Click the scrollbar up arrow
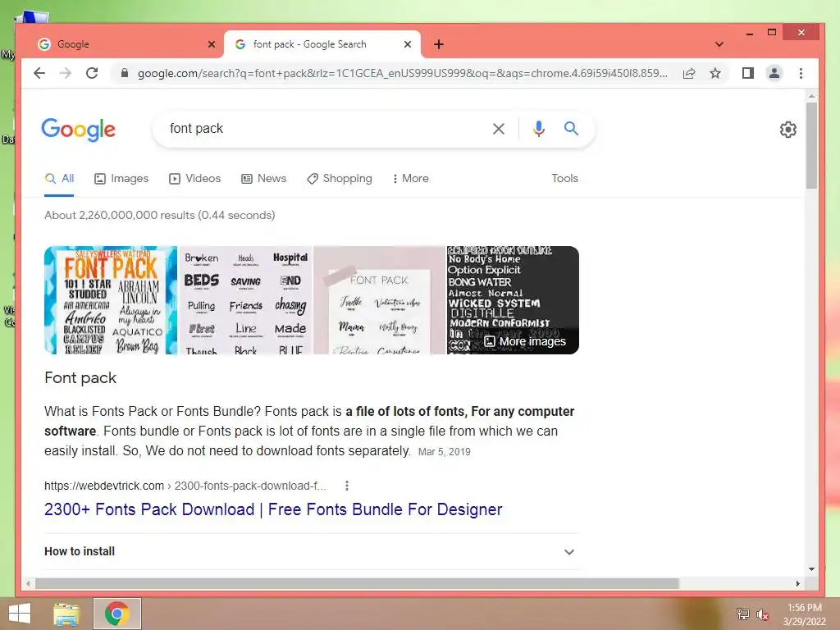 pyautogui.click(x=811, y=97)
